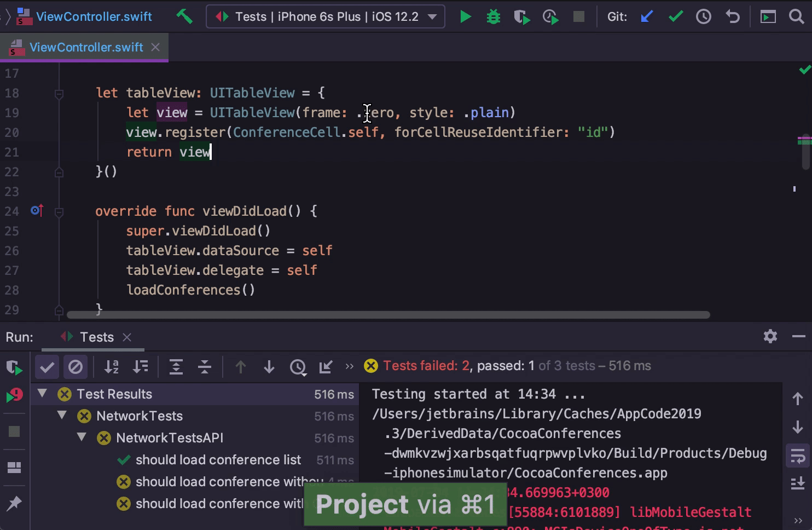
Task: Toggle show passed tests checkmark
Action: point(47,367)
